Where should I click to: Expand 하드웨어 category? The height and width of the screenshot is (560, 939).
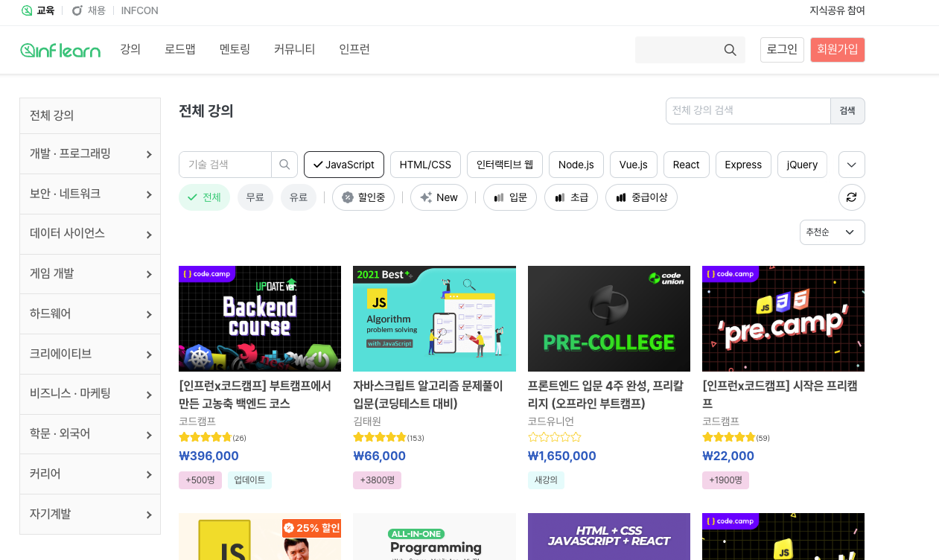pyautogui.click(x=90, y=314)
